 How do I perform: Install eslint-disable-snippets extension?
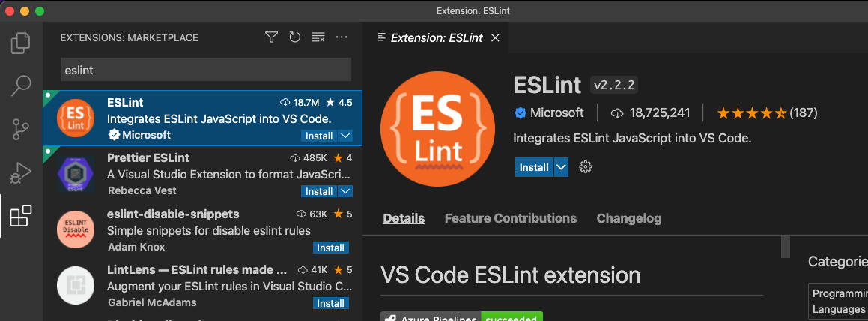tap(331, 247)
